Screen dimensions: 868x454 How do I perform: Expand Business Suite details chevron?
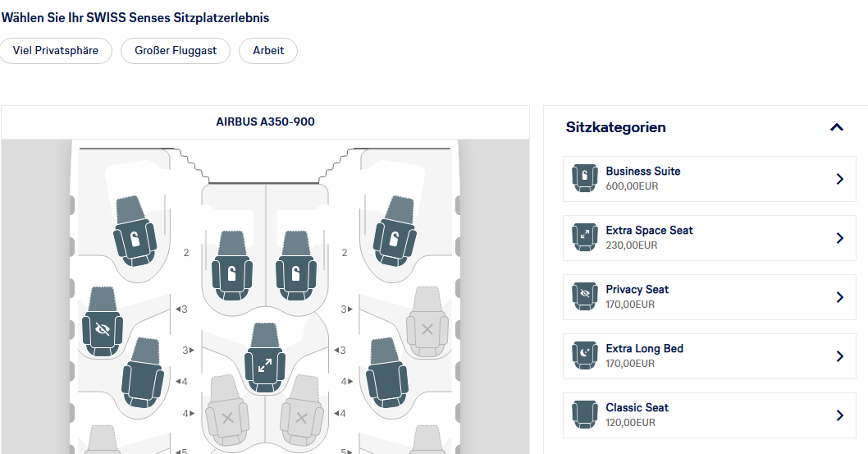click(840, 179)
